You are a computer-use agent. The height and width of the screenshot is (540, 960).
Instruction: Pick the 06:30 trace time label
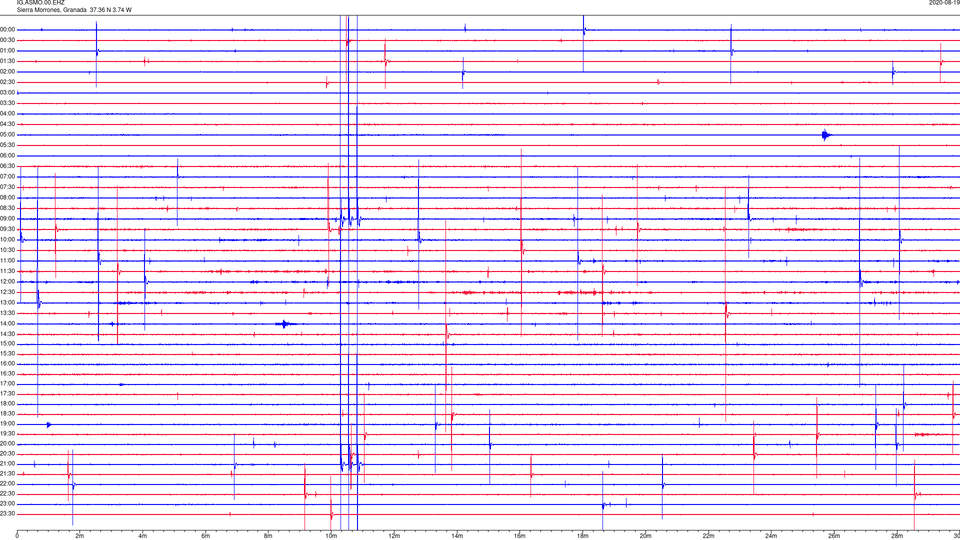8,166
